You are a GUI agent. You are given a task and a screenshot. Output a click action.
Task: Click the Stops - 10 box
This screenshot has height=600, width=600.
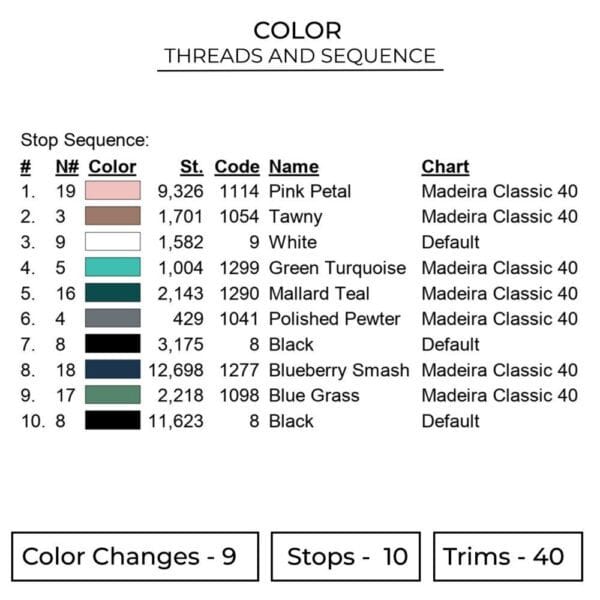(346, 557)
